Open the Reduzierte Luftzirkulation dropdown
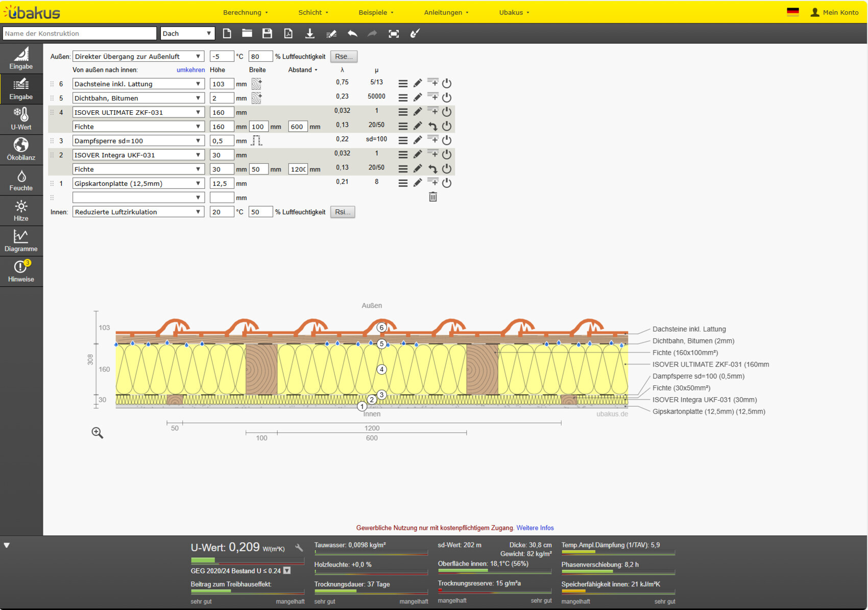Screen dimensions: 868x610 coord(138,212)
